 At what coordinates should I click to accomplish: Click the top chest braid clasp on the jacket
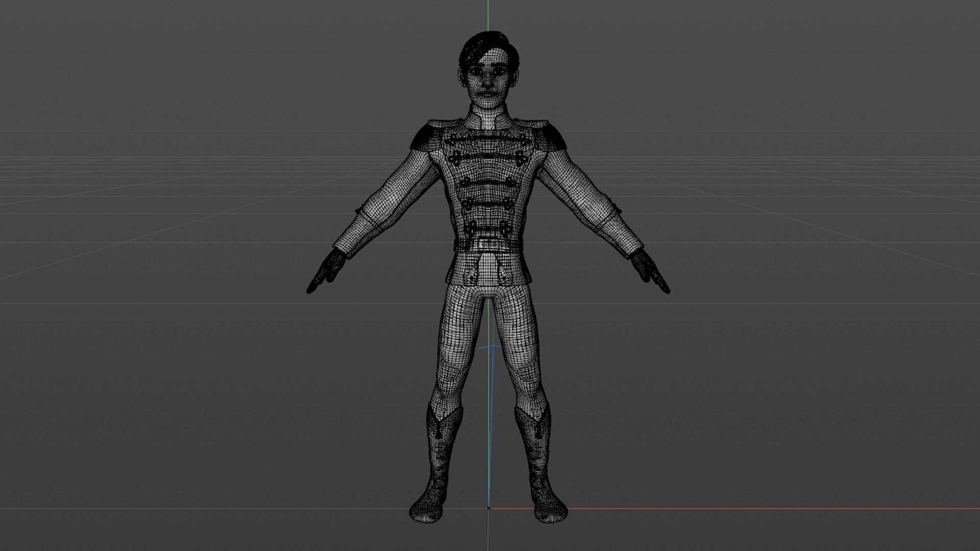488,140
